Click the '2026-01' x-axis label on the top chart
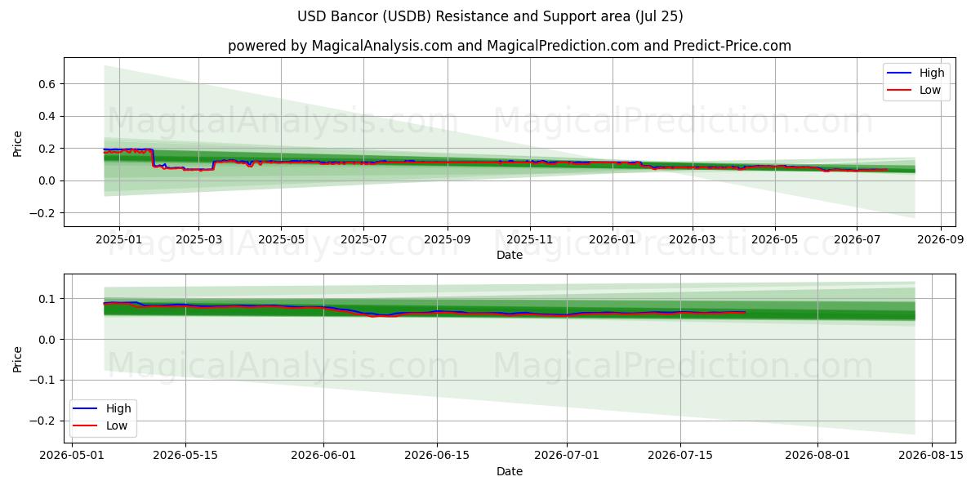980x490 pixels. pyautogui.click(x=612, y=241)
